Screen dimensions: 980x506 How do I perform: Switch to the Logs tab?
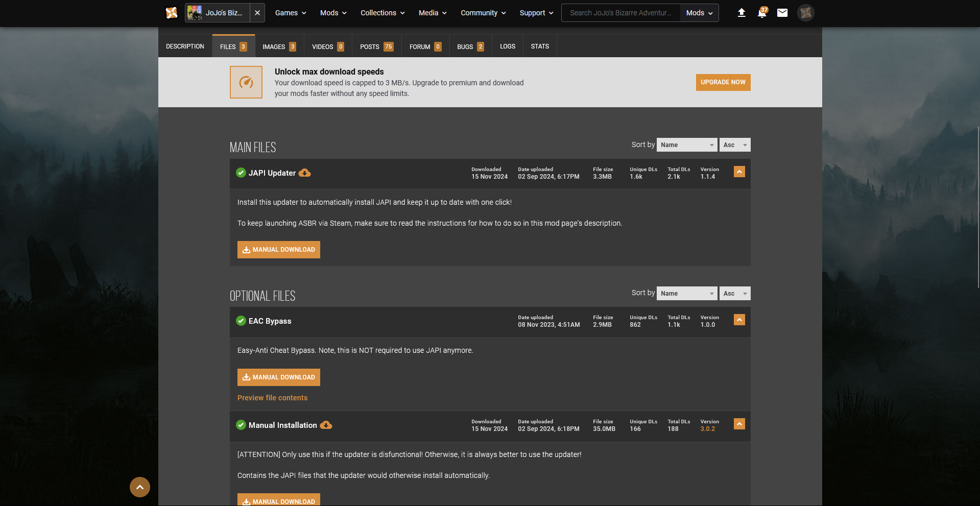click(x=508, y=46)
